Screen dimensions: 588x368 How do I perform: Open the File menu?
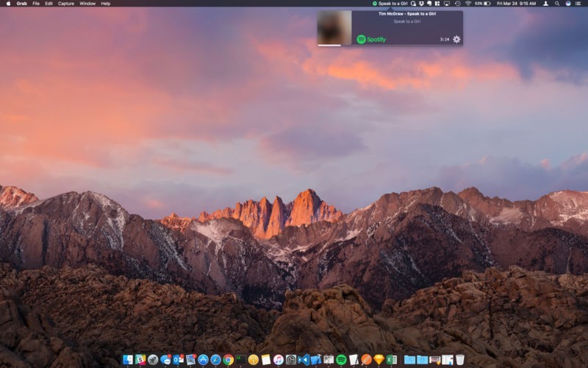[35, 4]
